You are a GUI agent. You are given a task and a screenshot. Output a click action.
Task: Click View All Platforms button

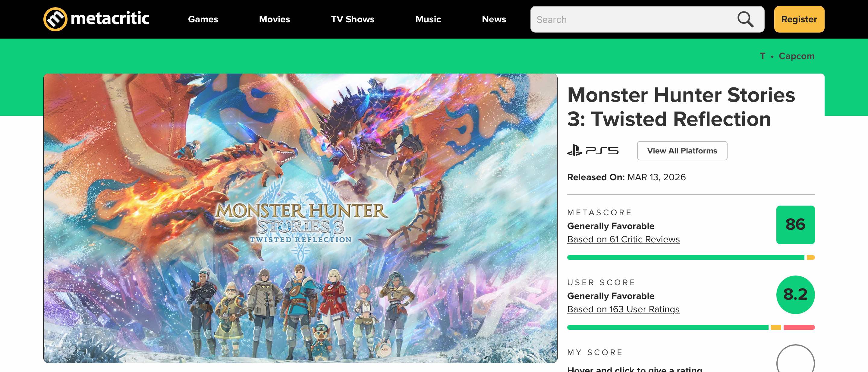click(682, 151)
